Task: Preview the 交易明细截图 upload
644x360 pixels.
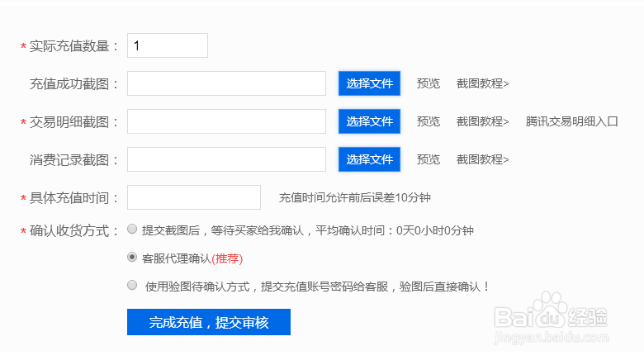Action: point(429,121)
